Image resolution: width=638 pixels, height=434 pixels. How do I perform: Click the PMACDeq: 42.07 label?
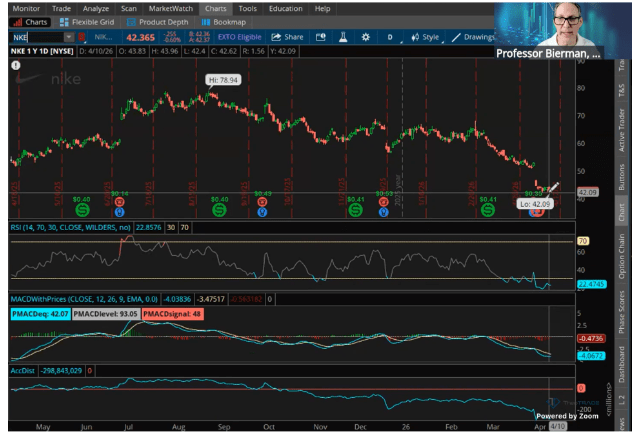(40, 314)
